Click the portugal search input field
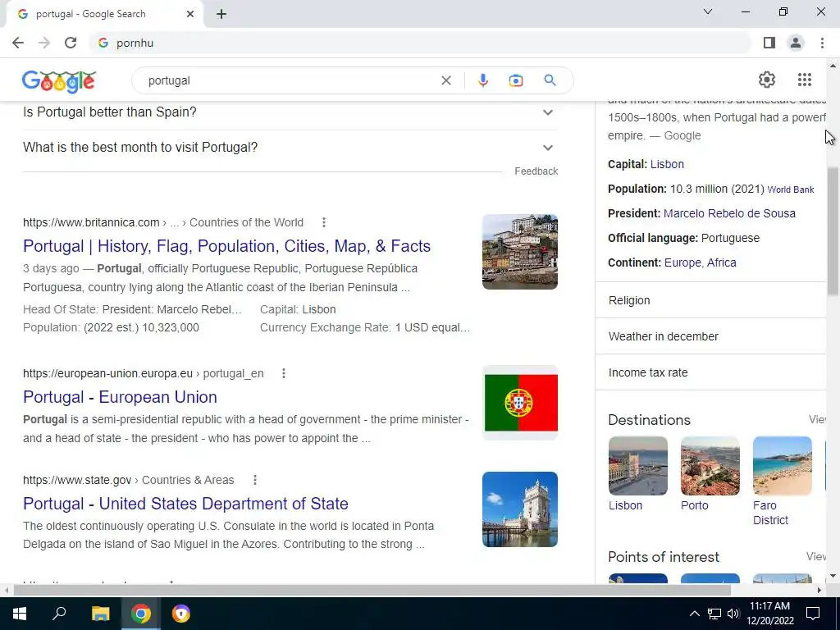 coord(290,80)
